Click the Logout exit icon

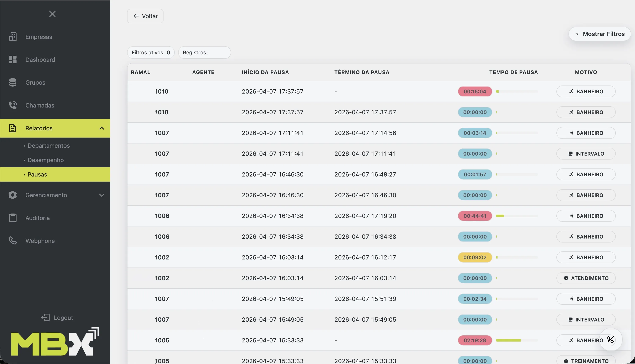[x=46, y=317]
